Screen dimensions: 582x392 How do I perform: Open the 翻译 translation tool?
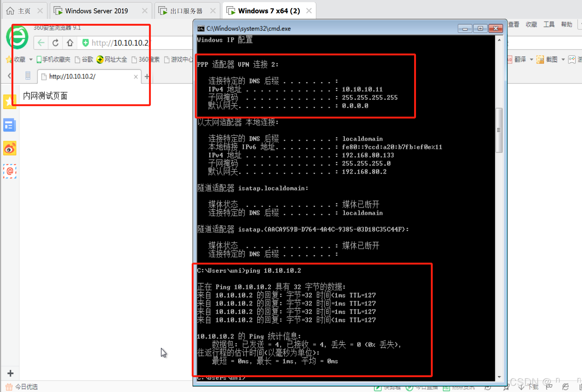coord(520,59)
